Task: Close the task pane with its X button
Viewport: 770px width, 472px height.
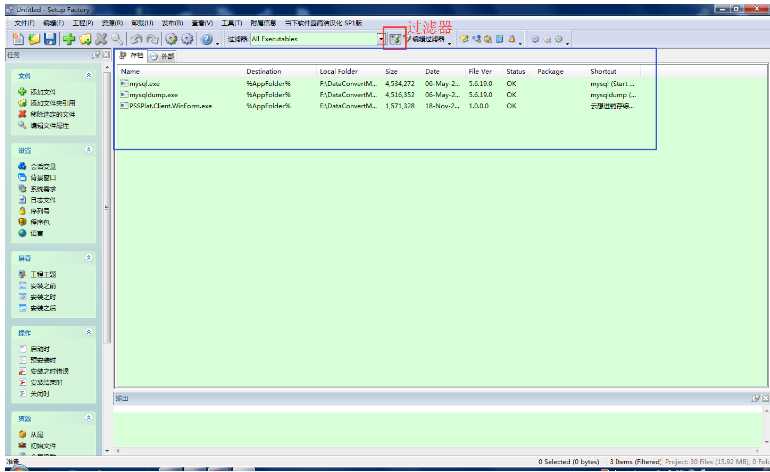Action: [105, 55]
